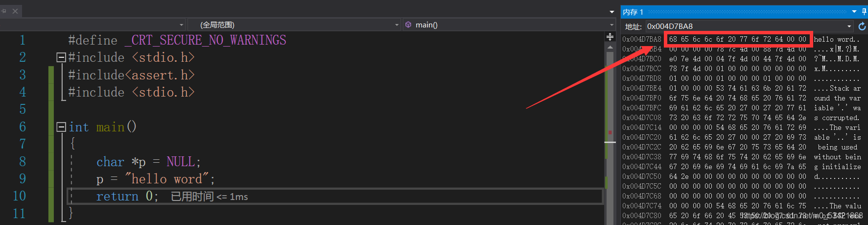Screen dimensions: 868x225
Task: Refresh the memory view with the reload icon
Action: (x=862, y=26)
